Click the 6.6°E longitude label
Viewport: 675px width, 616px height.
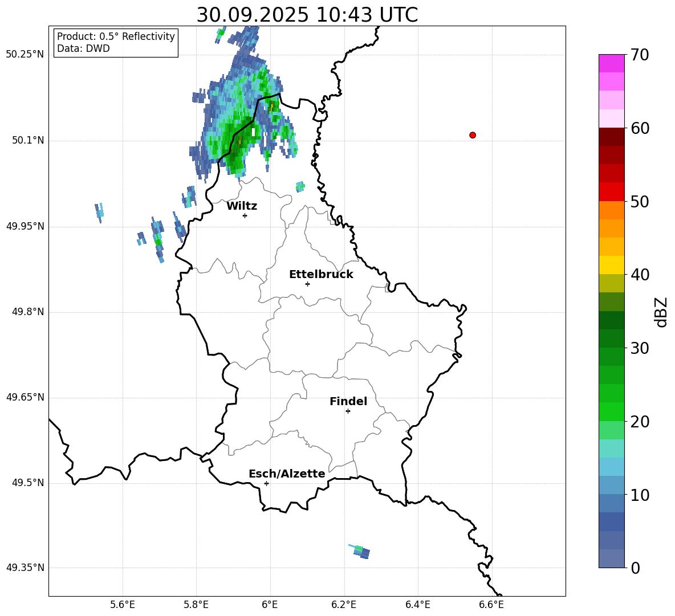click(491, 605)
